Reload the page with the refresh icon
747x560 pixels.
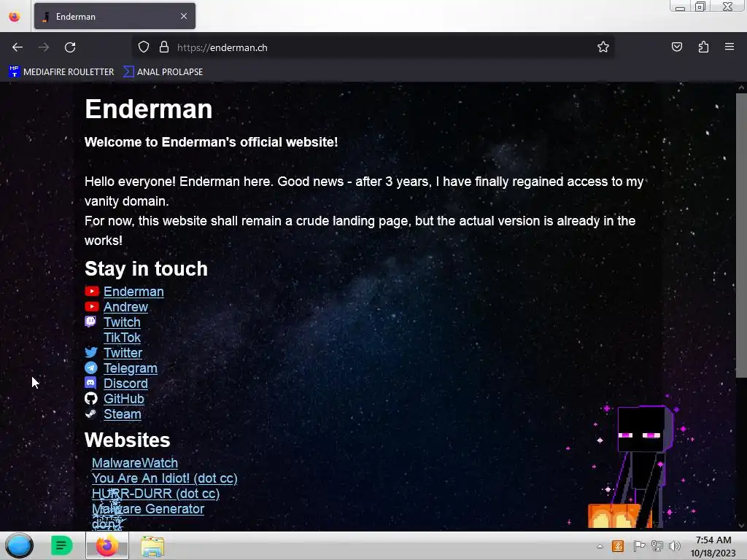[70, 47]
